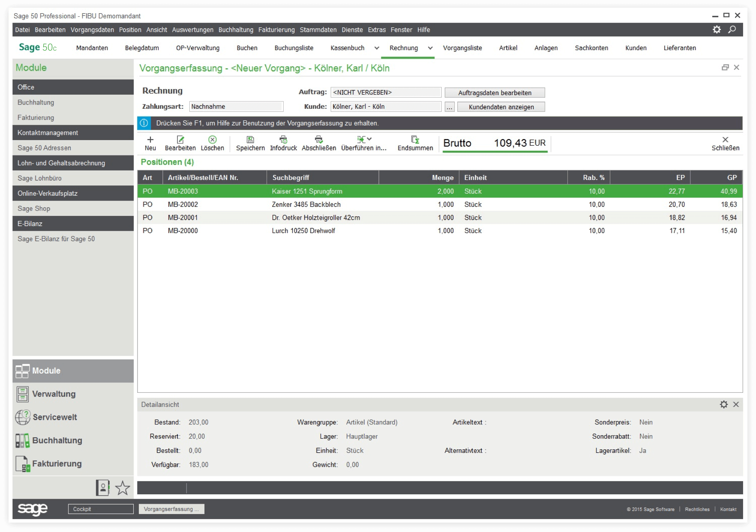756x532 pixels.
Task: Click Kundendaten anzeigen button
Action: pyautogui.click(x=501, y=107)
